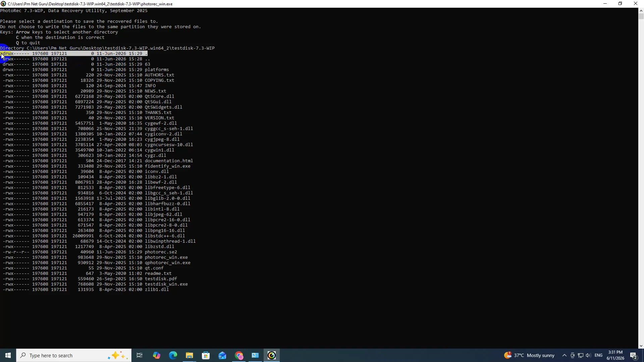This screenshot has width=644, height=362.
Task: Close the PhotoRec console window
Action: click(636, 4)
